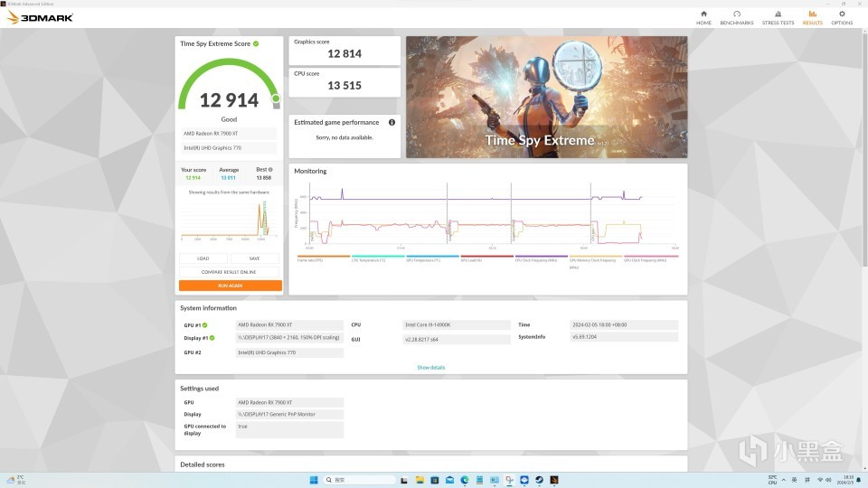Click Intel Core i9-14900K CPU field
This screenshot has height=488, width=868.
coord(456,324)
